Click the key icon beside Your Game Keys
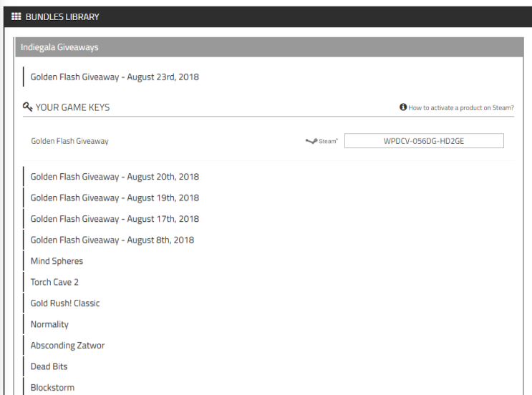The height and width of the screenshot is (395, 532). point(27,107)
